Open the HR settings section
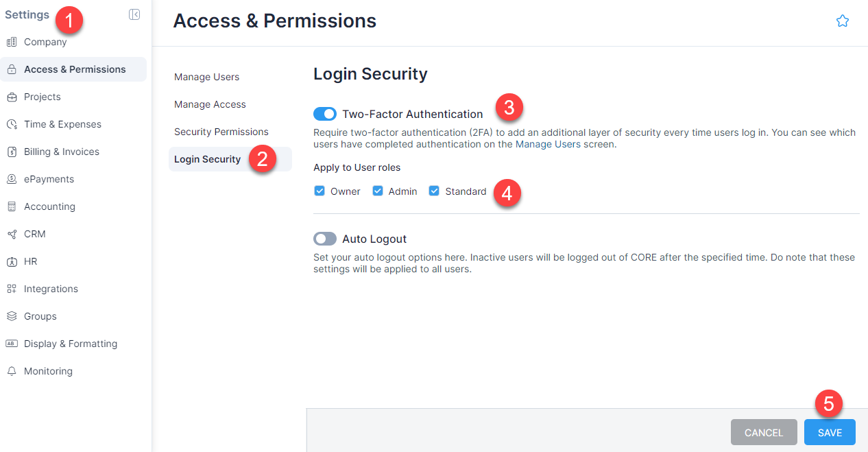The width and height of the screenshot is (868, 452). [31, 261]
